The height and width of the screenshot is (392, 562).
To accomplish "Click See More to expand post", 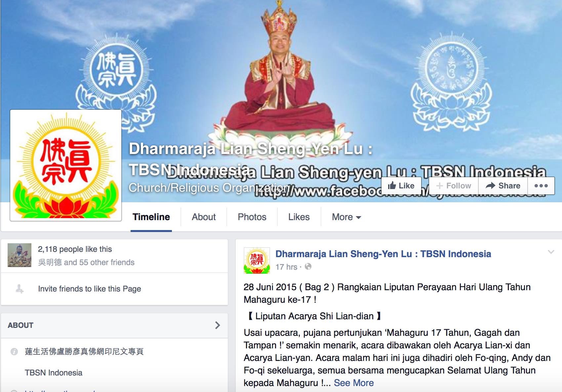I will click(x=354, y=383).
